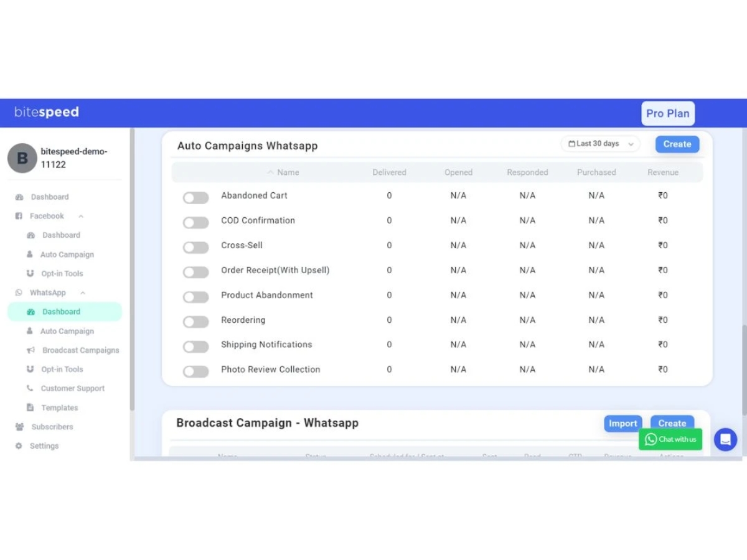
Task: Click the Reordering campaign name
Action: point(243,320)
